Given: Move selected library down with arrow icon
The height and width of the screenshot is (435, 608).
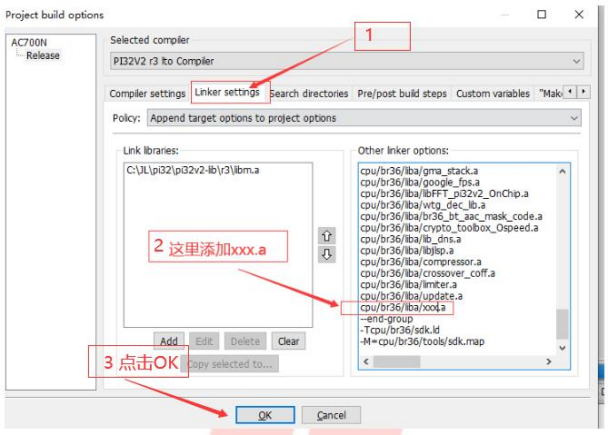Looking at the screenshot, I should pyautogui.click(x=326, y=254).
